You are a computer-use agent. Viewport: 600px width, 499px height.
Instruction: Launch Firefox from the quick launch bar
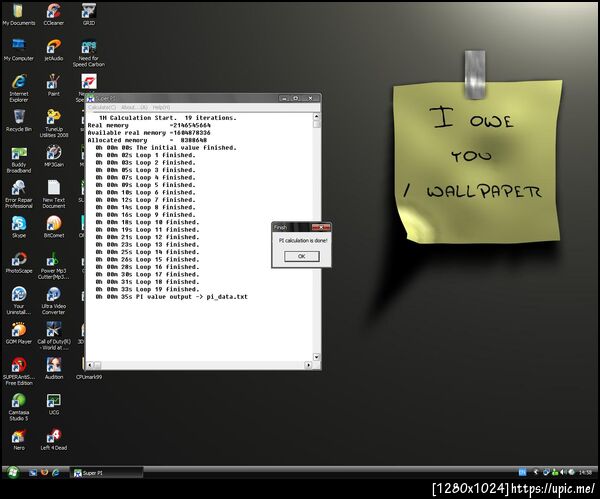pyautogui.click(x=44, y=473)
